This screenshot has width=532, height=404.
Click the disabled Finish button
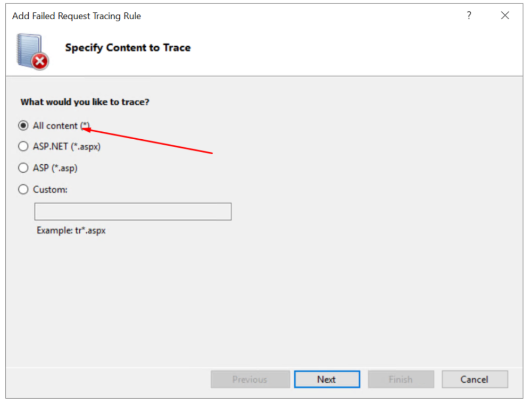point(401,380)
